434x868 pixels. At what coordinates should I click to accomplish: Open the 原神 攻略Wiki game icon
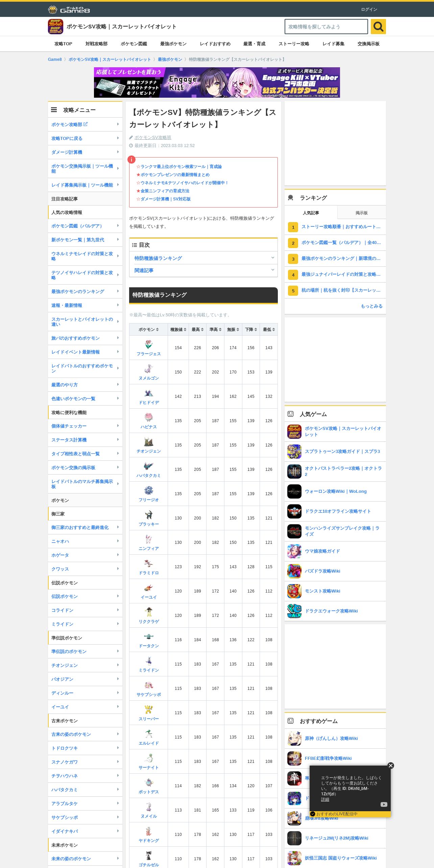(294, 739)
